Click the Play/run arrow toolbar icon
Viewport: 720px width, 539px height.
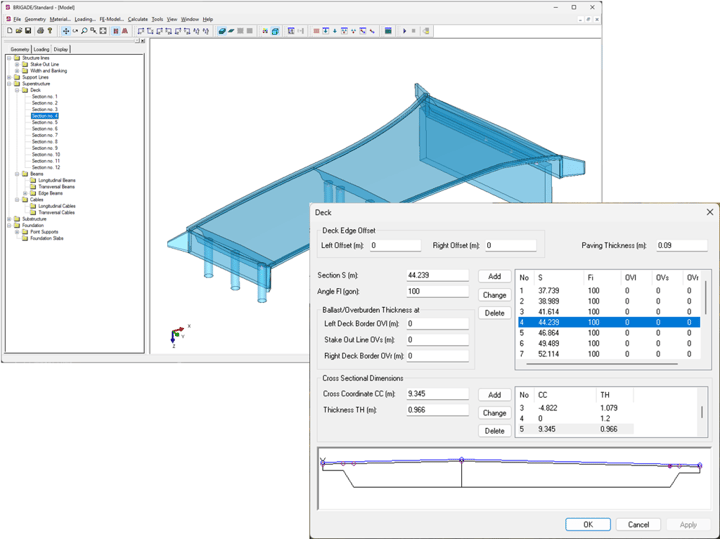(x=404, y=31)
